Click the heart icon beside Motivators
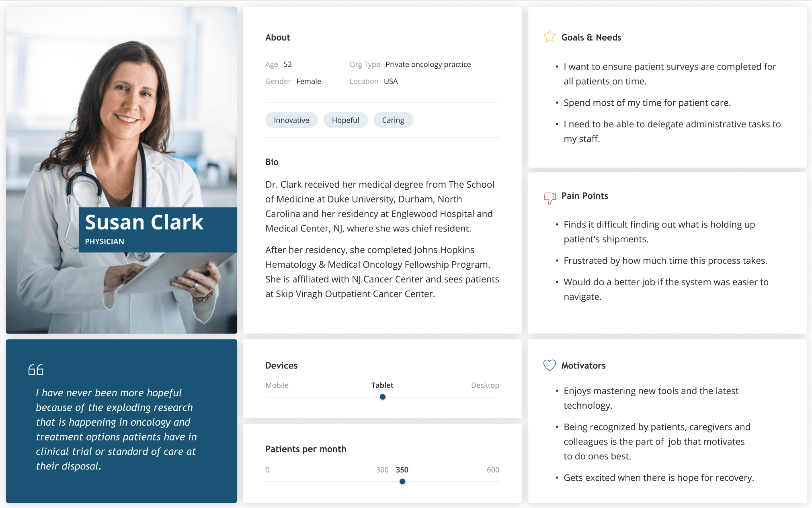This screenshot has height=508, width=812. (549, 365)
